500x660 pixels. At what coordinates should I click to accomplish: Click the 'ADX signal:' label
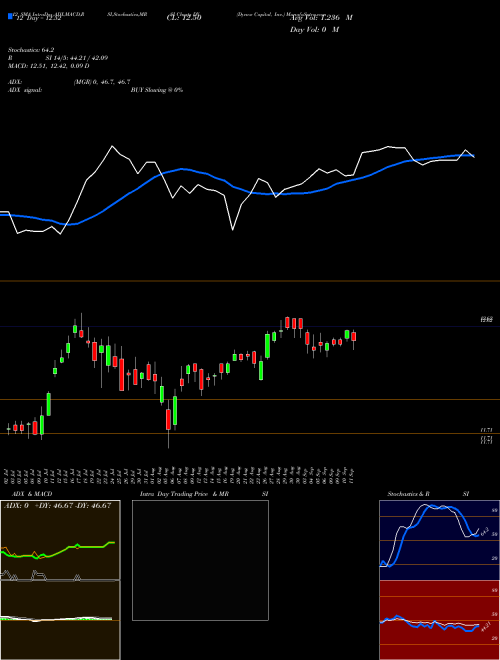coord(25,90)
